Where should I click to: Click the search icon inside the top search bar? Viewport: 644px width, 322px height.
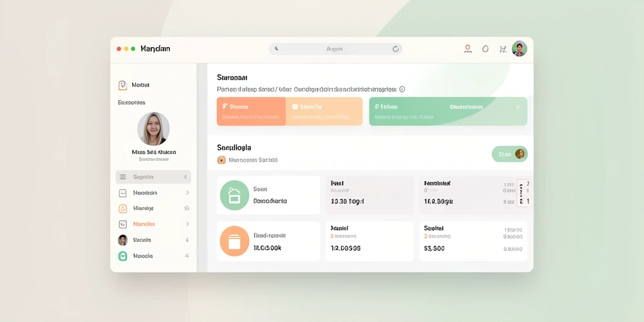tap(277, 48)
